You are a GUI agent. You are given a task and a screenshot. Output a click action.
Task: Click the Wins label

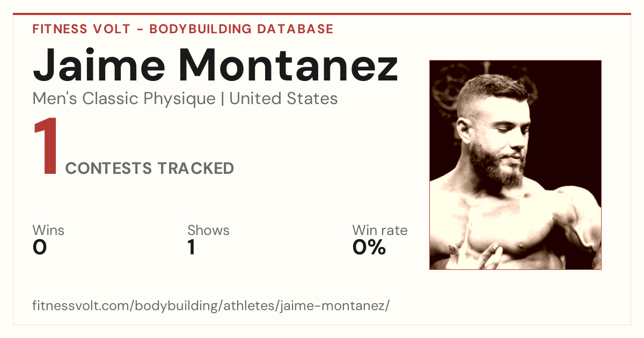click(48, 231)
